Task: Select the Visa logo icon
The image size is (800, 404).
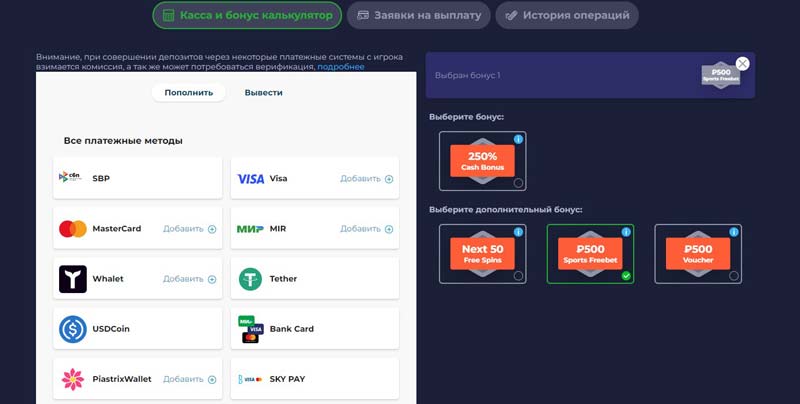Action: (x=250, y=179)
